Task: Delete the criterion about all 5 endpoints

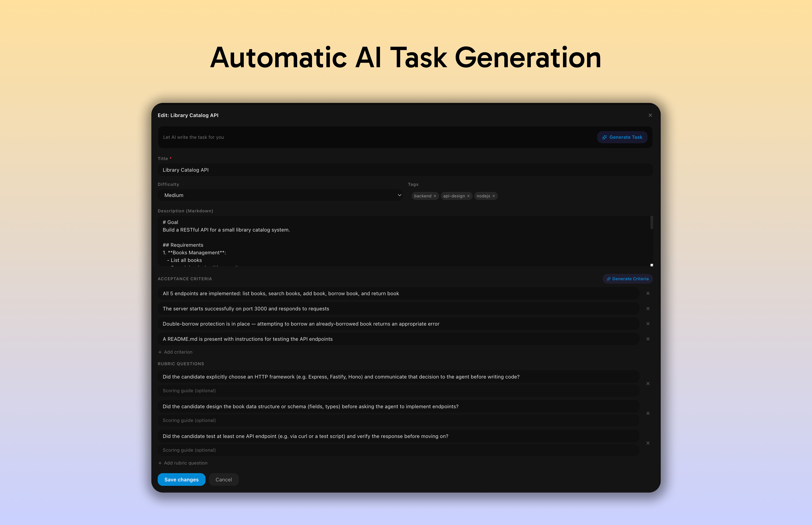Action: [648, 293]
